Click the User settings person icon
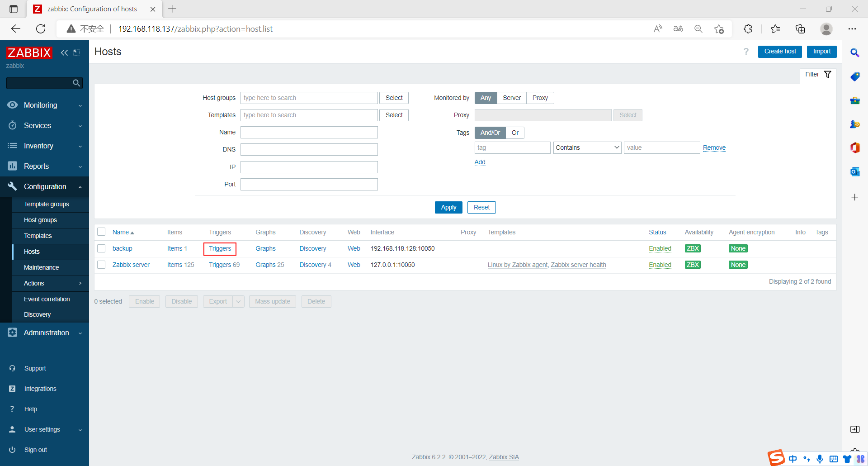 (12, 429)
